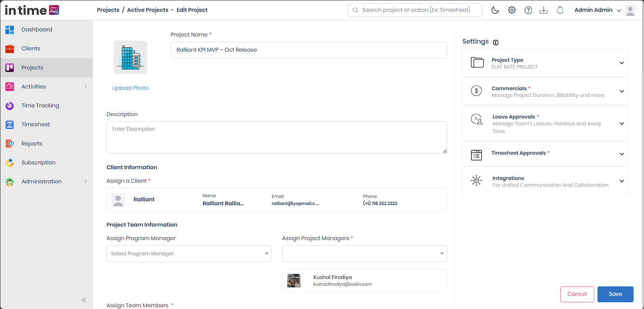Click the Integrations gear icon
The width and height of the screenshot is (644, 309).
click(476, 181)
